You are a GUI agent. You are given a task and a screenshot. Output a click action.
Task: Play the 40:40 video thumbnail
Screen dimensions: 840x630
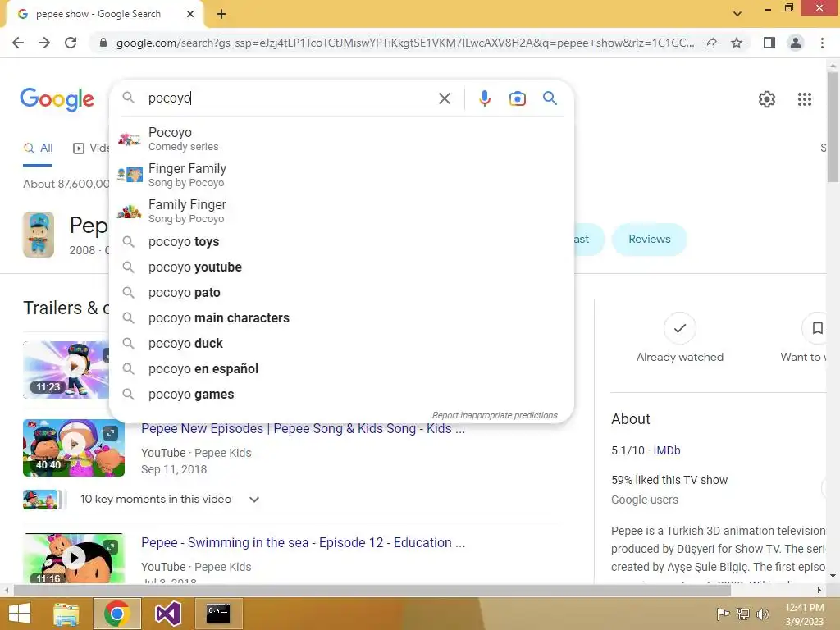[74, 448]
